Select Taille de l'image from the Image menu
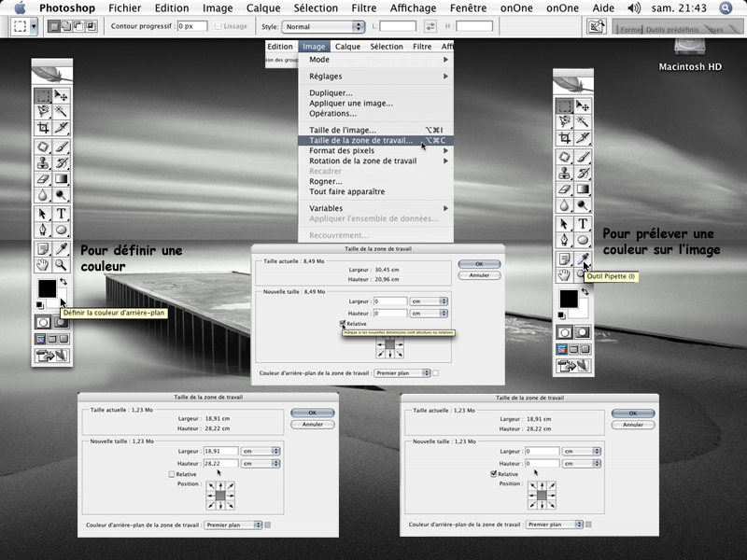Screen dimensions: 747x560 click(375, 130)
